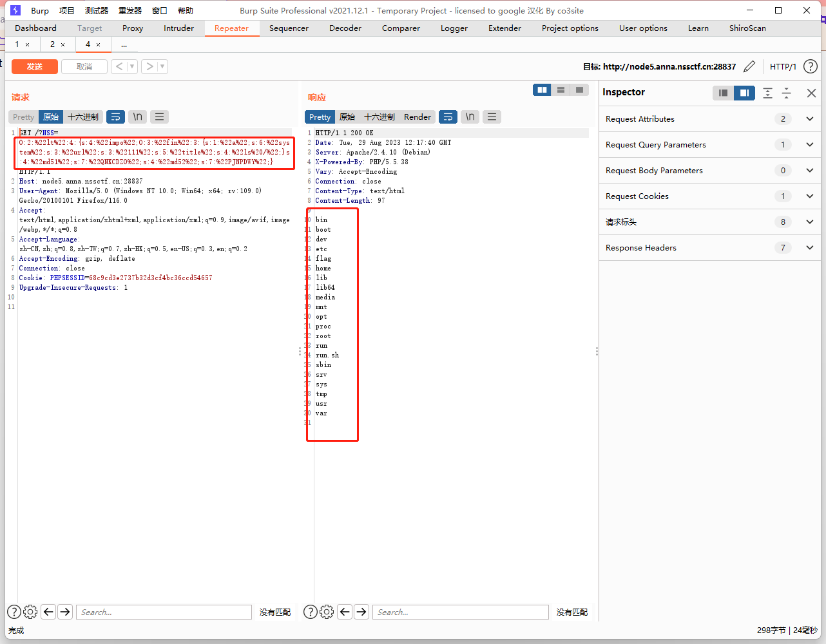Screen dimensions: 826x644
Task: Go to previous response search match
Action: click(345, 612)
